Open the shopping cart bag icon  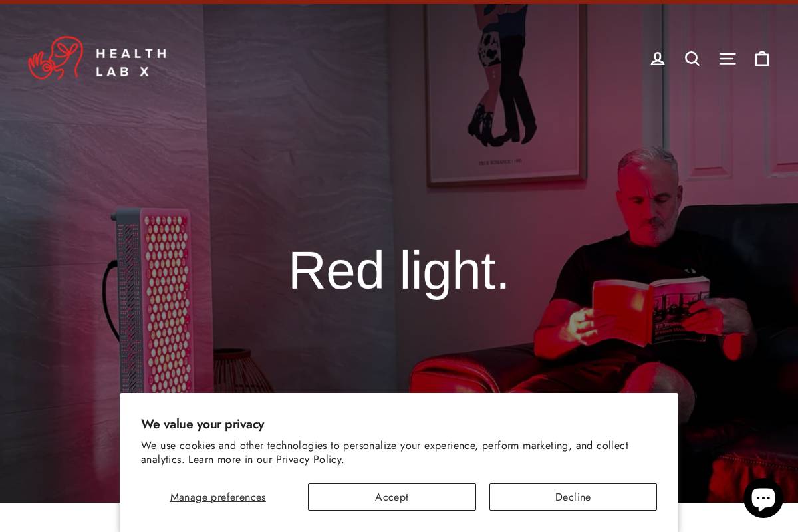762,59
